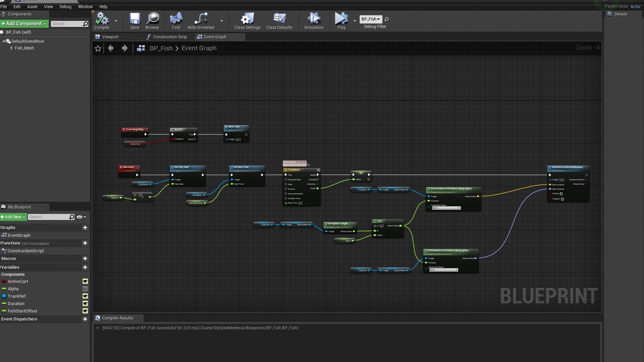Open BP_Fish debug filter dropdown
The width and height of the screenshot is (644, 362).
[x=371, y=19]
